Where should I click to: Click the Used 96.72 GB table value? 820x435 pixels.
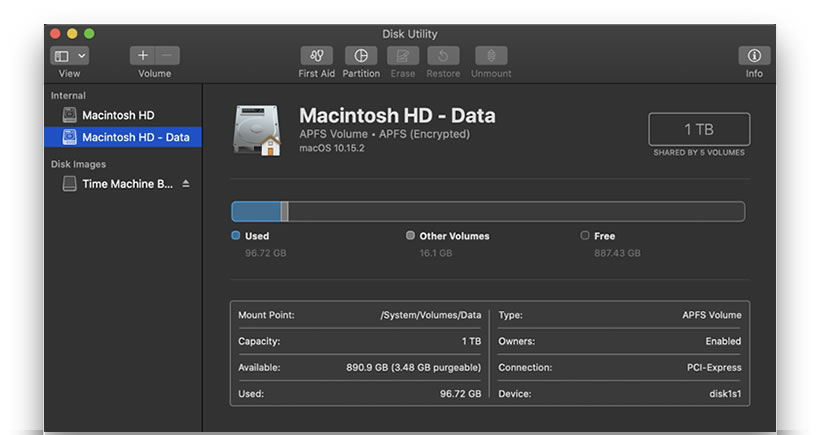tap(460, 394)
